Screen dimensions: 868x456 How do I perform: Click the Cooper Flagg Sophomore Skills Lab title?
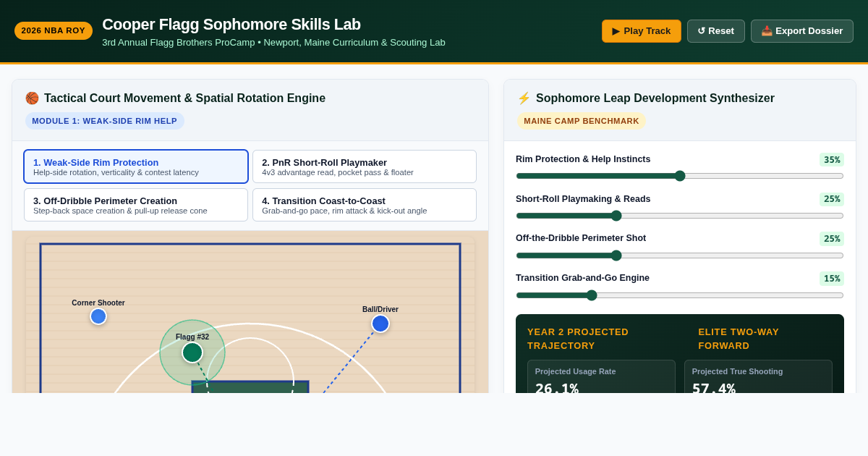pyautogui.click(x=231, y=25)
